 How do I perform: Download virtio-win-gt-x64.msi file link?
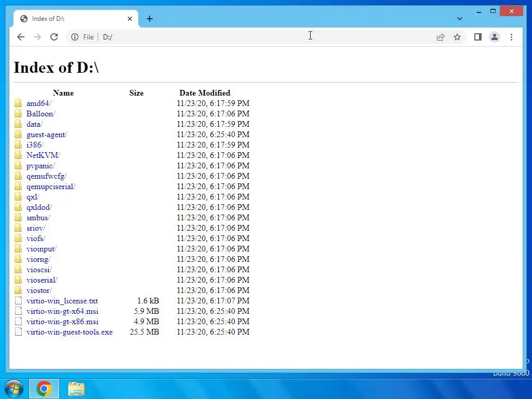coord(62,311)
